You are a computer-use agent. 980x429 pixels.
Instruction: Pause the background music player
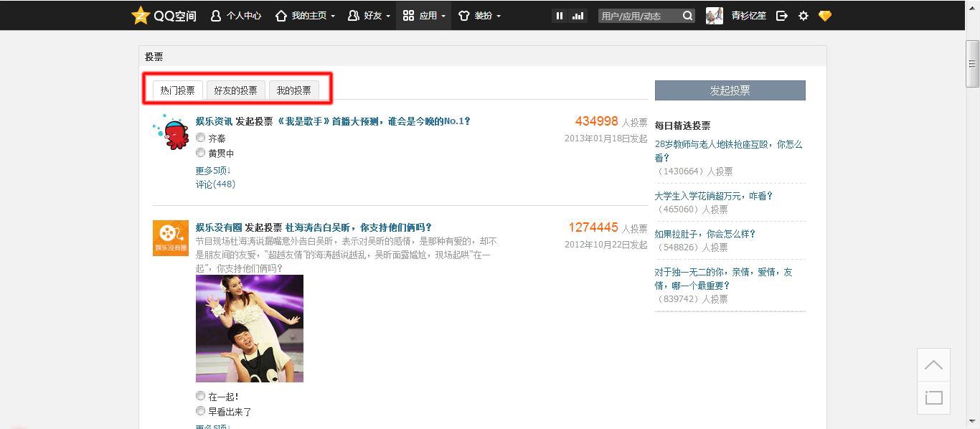pos(560,16)
